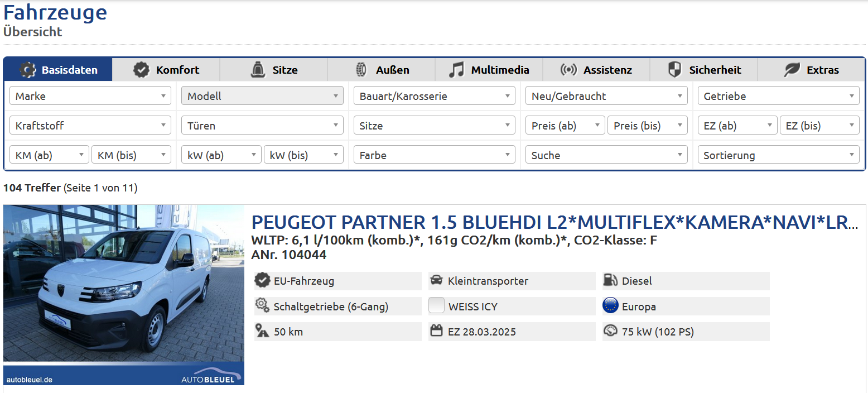Open the Sortierung dropdown
This screenshot has width=868, height=393.
coord(778,155)
